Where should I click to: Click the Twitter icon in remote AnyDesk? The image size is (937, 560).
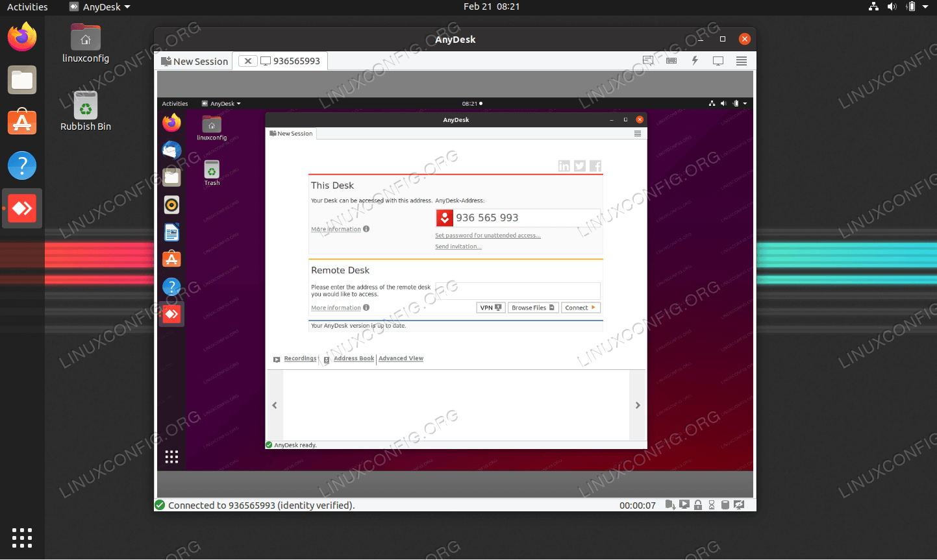580,166
